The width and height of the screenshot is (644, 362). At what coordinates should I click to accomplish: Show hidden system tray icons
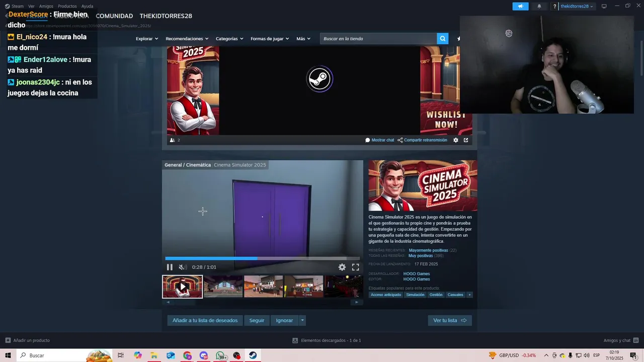[546, 355]
